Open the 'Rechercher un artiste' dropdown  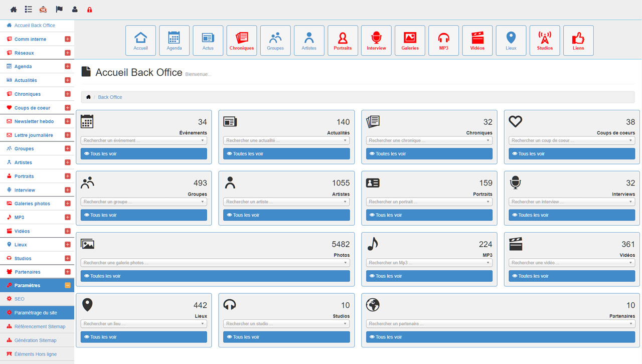[286, 202]
